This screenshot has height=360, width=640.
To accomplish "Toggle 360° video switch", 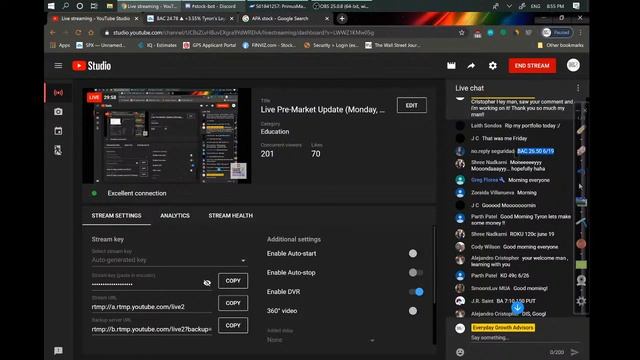I will pos(415,311).
